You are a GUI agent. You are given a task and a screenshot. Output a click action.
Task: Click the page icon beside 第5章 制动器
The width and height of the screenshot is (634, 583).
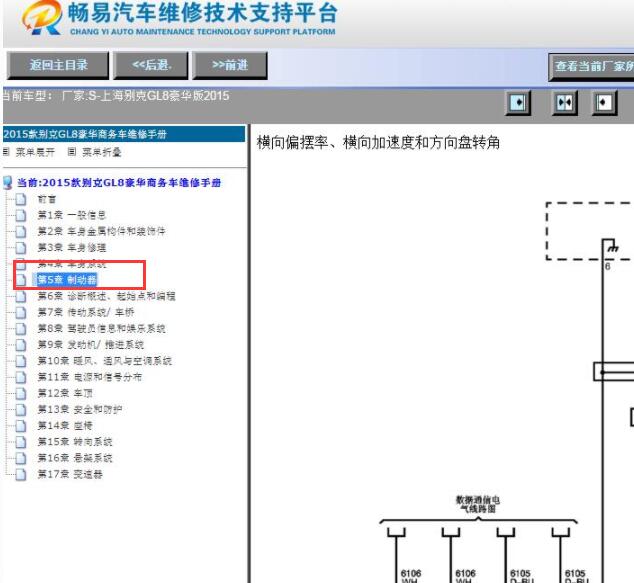[x=21, y=280]
